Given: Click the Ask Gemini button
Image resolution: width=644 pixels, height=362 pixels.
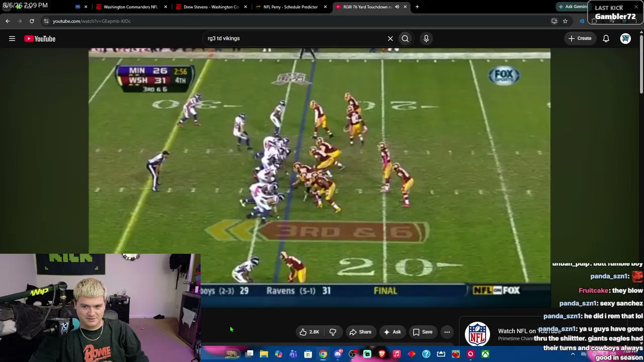Looking at the screenshot, I should [x=573, y=7].
